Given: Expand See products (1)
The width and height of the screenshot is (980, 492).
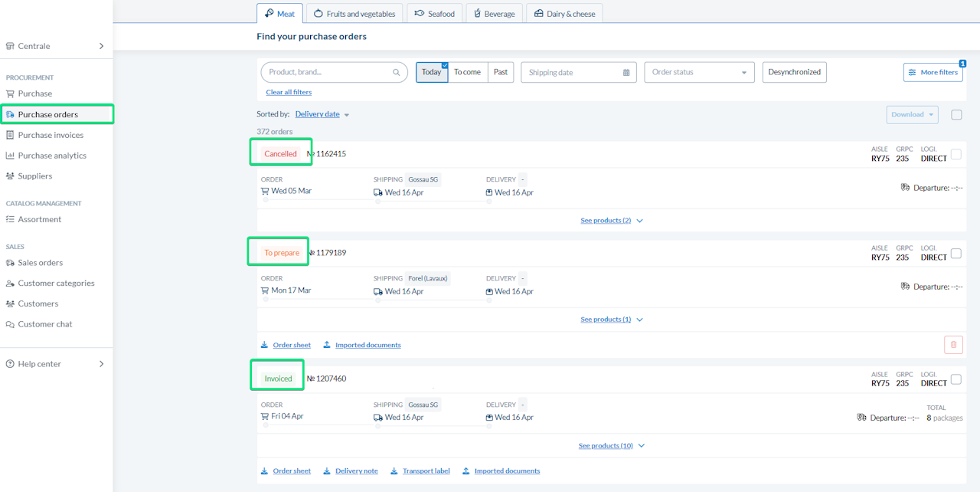Looking at the screenshot, I should pyautogui.click(x=612, y=320).
